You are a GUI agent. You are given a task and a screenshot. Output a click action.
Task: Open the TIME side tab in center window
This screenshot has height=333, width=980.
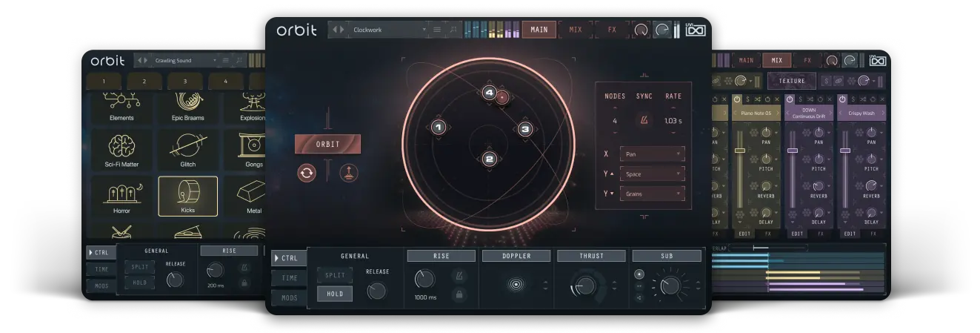click(289, 278)
